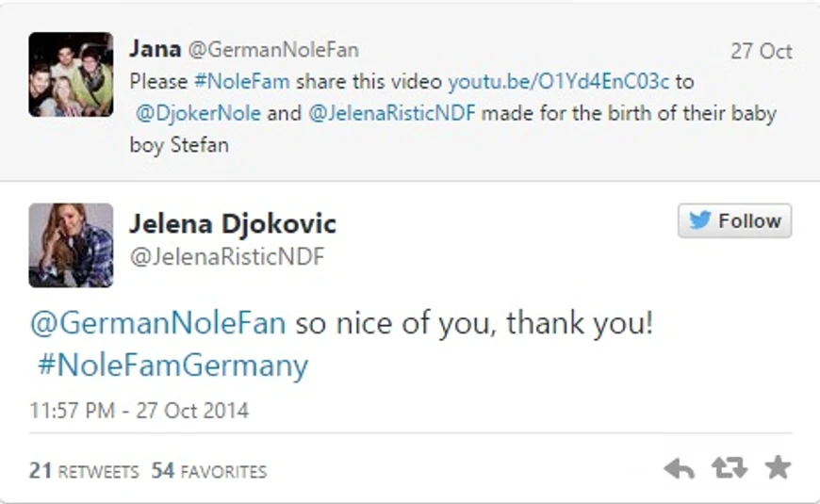Click the reply arrow icon
The height and width of the screenshot is (504, 820).
(679, 468)
